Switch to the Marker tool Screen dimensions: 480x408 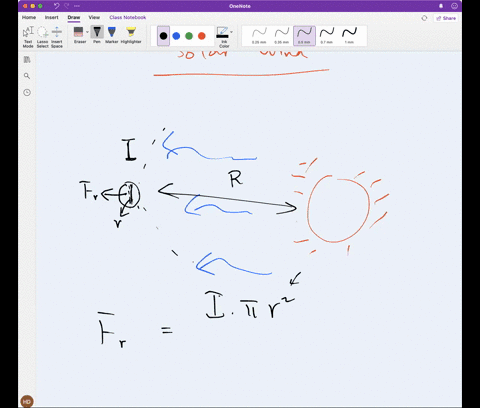coord(112,35)
